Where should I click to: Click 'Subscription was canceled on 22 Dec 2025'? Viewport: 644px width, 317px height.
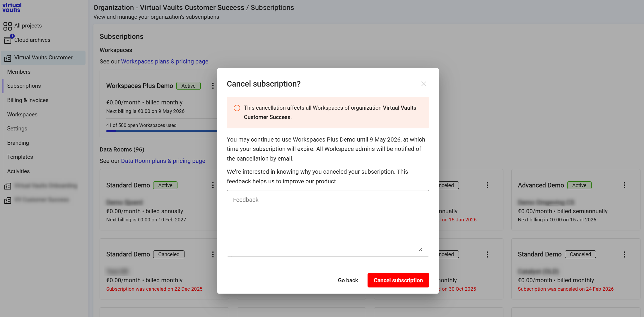[154, 289]
